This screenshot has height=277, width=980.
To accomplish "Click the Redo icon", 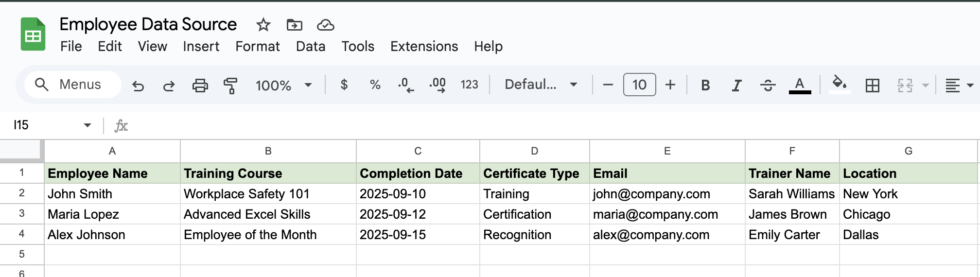I will tap(169, 86).
